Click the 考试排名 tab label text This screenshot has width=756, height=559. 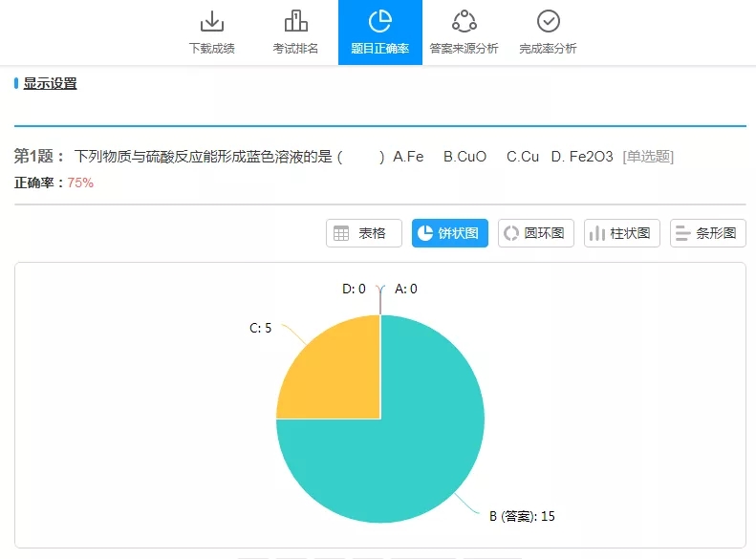295,48
